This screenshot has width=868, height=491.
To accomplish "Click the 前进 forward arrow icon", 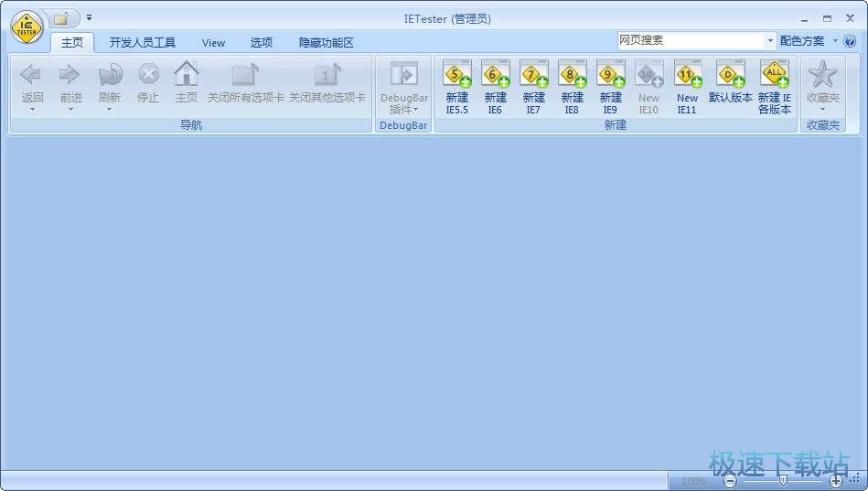I will (70, 75).
